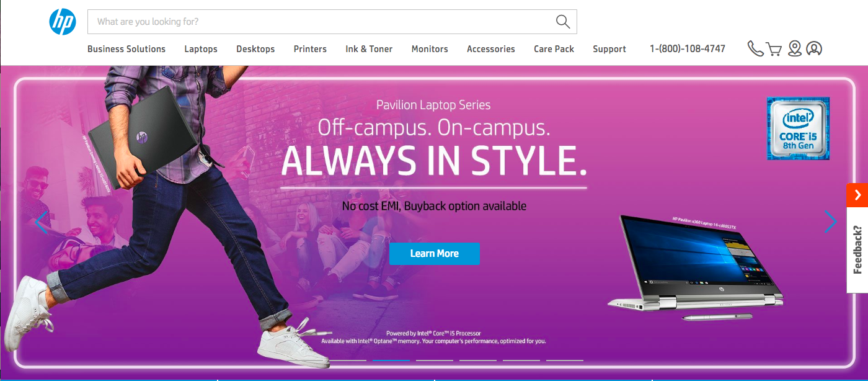The width and height of the screenshot is (868, 381).
Task: Open the Printers menu
Action: click(310, 49)
